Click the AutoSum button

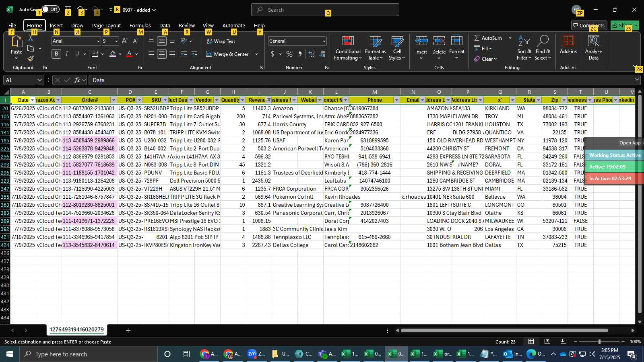tap(488, 38)
